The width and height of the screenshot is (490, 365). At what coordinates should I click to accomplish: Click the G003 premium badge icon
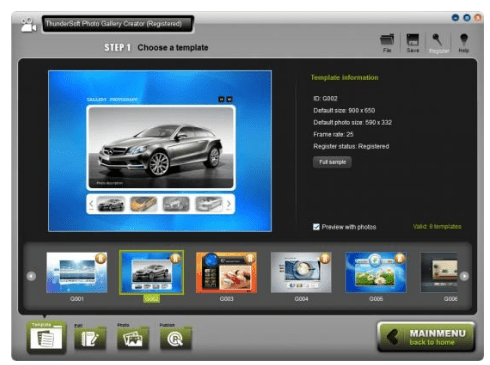[x=250, y=258]
